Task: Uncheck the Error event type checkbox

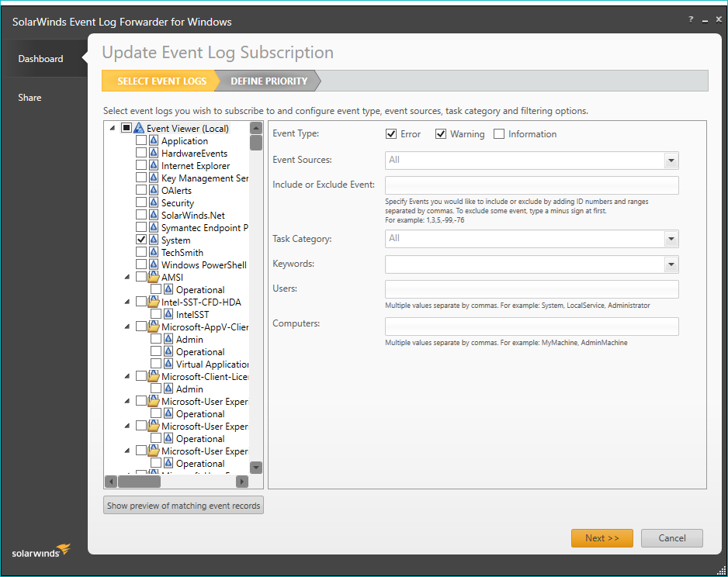Action: (391, 134)
